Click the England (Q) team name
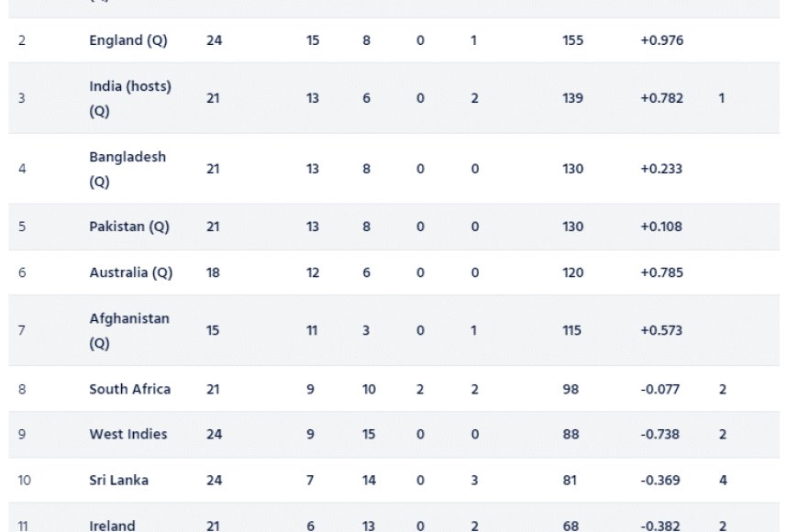 tap(128, 40)
